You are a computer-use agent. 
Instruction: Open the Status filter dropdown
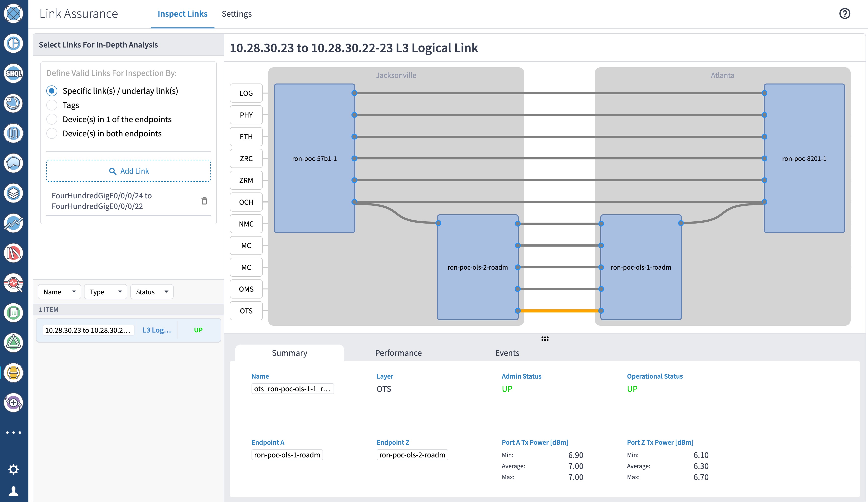coord(152,292)
